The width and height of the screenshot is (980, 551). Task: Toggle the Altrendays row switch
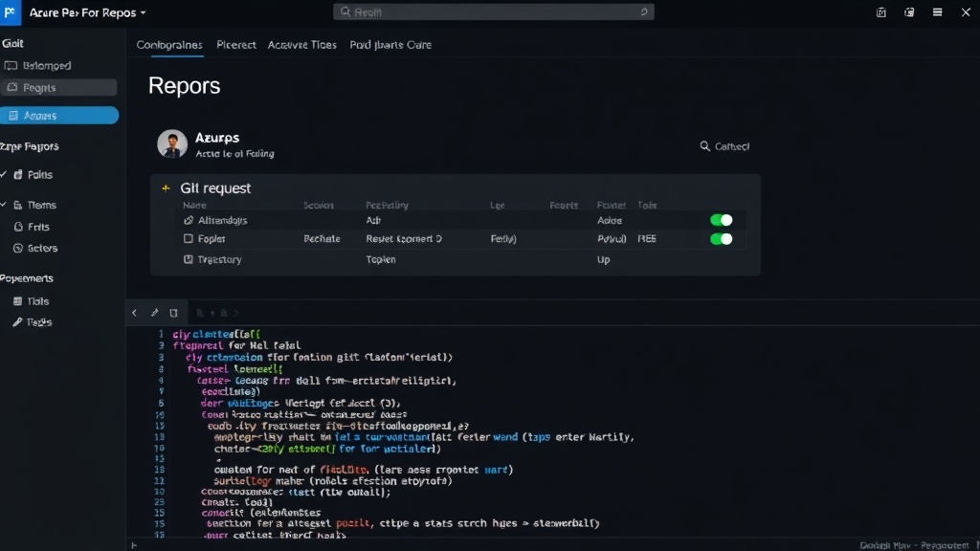click(722, 220)
